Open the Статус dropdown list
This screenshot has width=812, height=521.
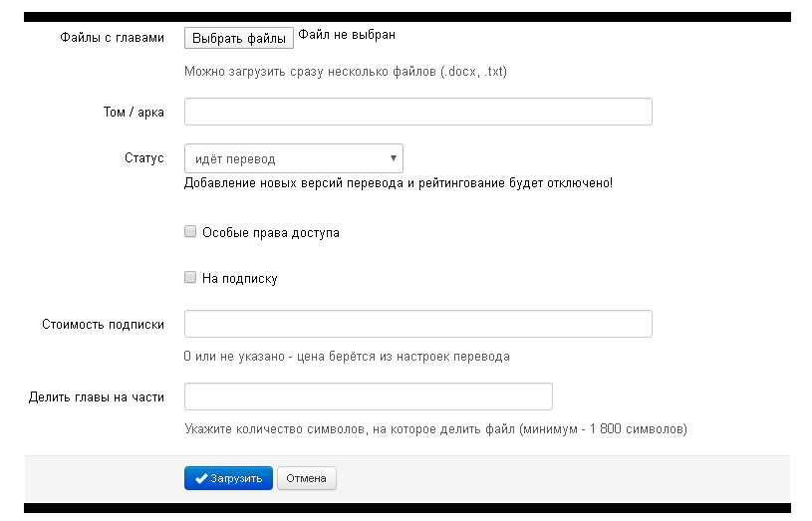point(293,158)
